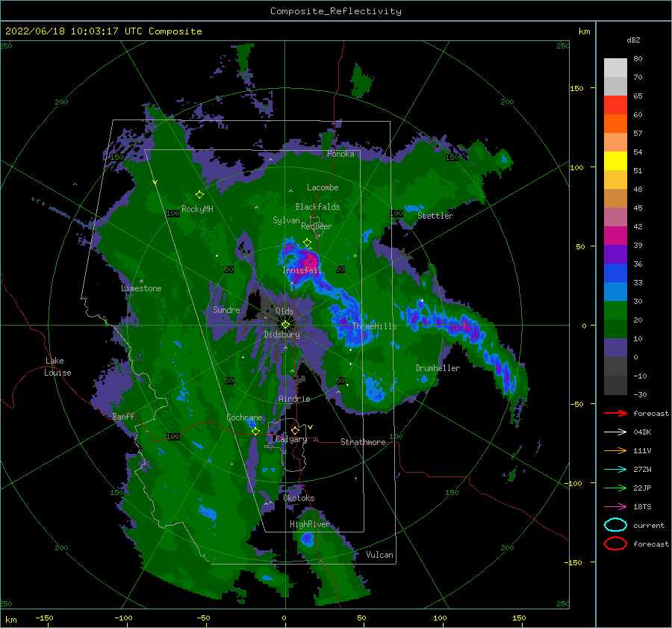
Task: Select the 39 dBZ magenta color swatch
Action: [615, 236]
